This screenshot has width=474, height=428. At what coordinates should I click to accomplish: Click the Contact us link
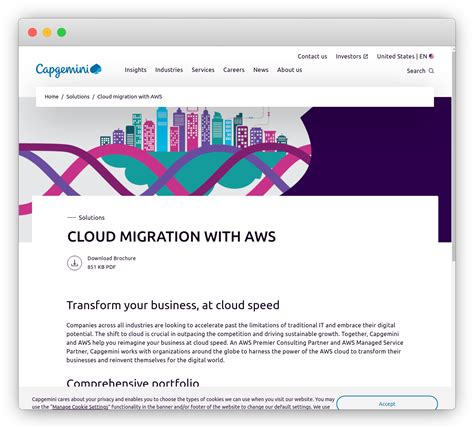pyautogui.click(x=312, y=56)
